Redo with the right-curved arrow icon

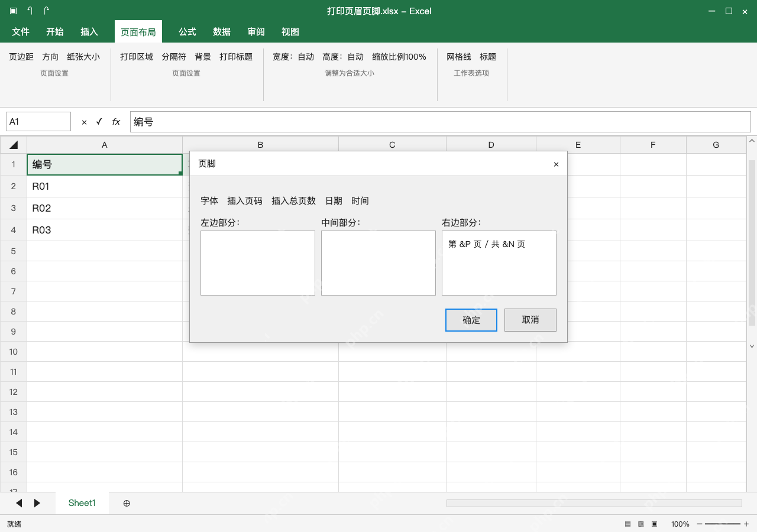coord(47,11)
